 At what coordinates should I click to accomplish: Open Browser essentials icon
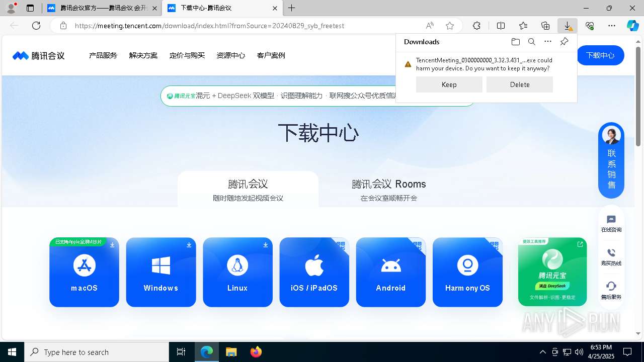pos(590,26)
